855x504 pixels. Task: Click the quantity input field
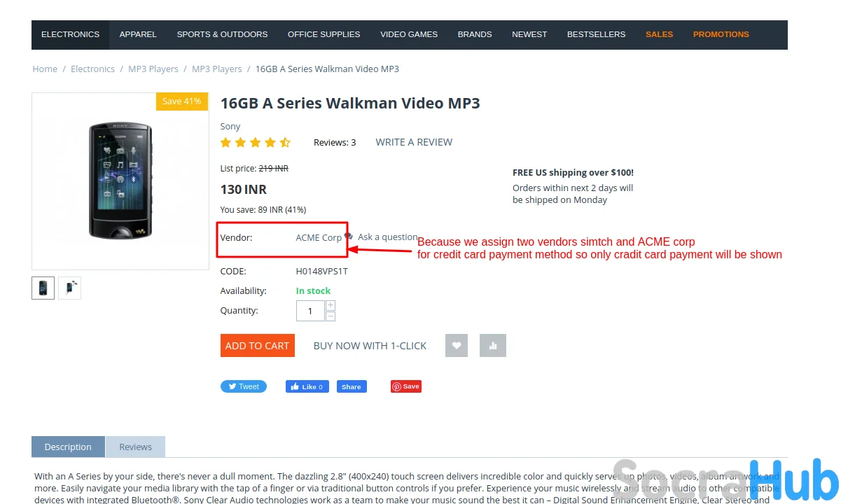pyautogui.click(x=310, y=311)
